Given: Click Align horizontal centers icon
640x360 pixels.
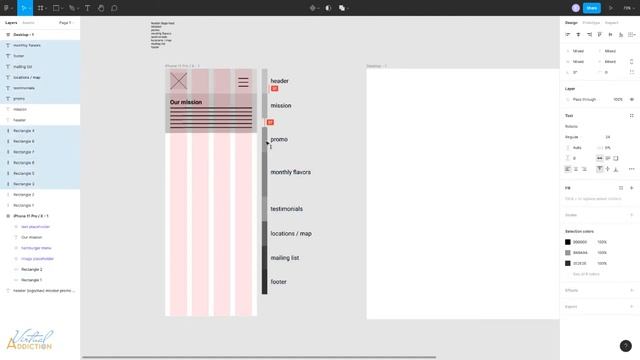Looking at the screenshot, I should pyautogui.click(x=578, y=35).
